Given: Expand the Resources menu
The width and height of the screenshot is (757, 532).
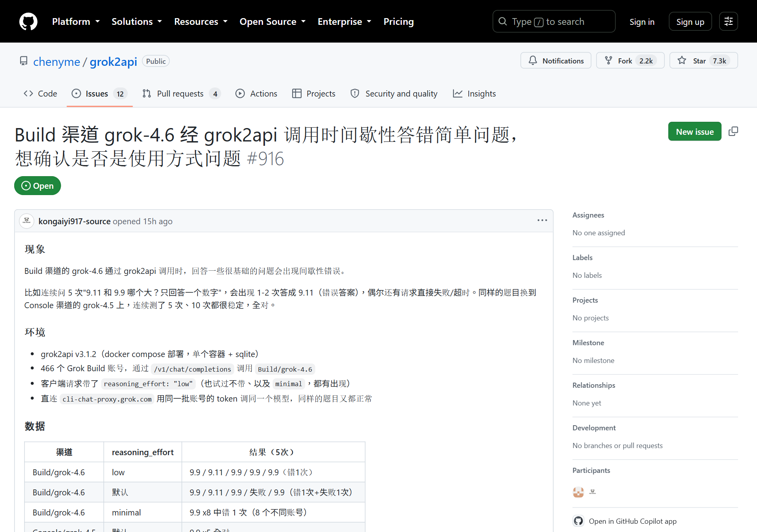Looking at the screenshot, I should (x=201, y=21).
